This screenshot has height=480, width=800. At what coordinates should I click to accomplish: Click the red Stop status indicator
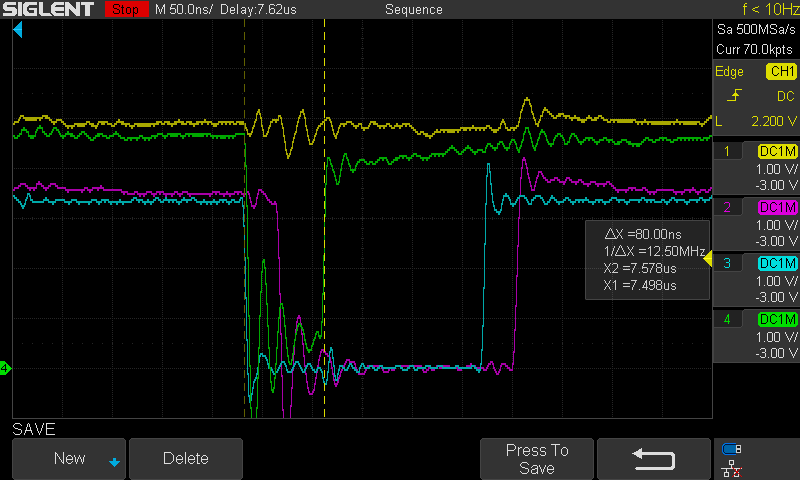[123, 10]
